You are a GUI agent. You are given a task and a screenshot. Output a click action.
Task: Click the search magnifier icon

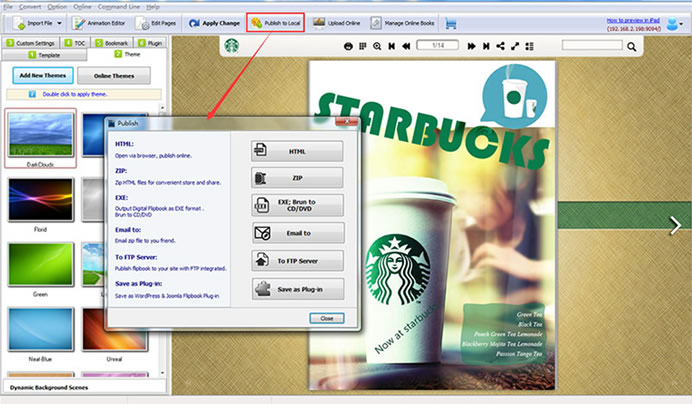tap(632, 46)
